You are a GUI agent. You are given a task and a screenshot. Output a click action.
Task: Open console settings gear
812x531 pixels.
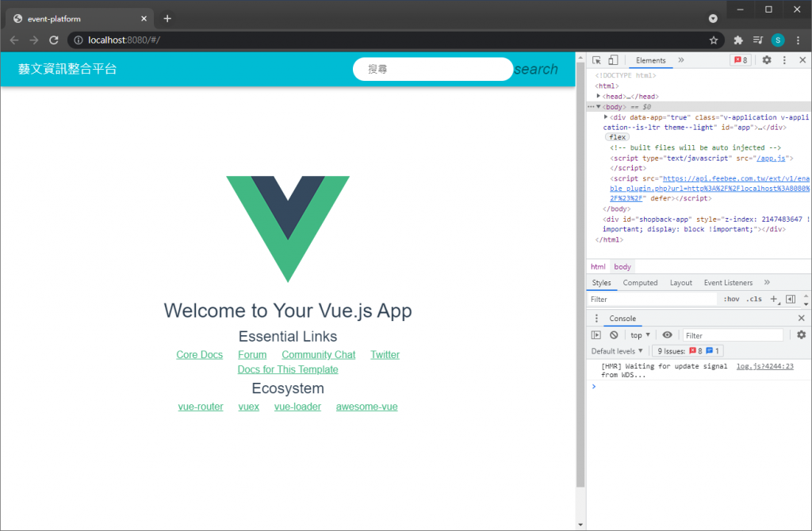[801, 335]
